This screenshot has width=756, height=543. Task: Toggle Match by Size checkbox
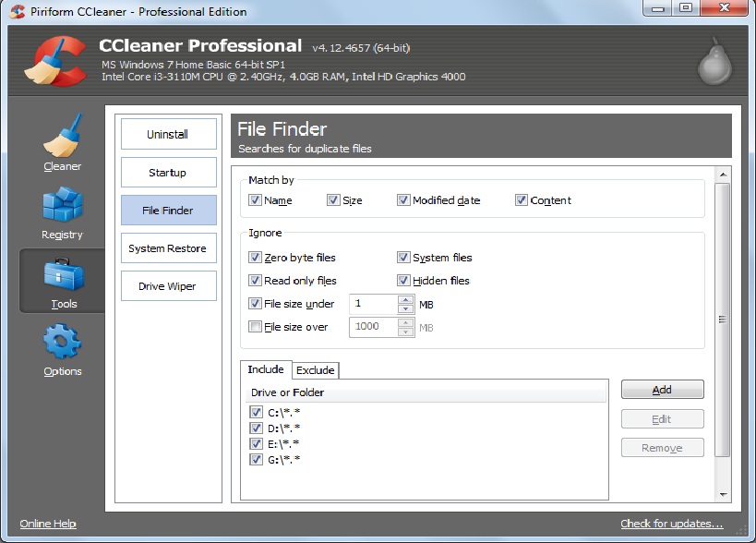(333, 199)
